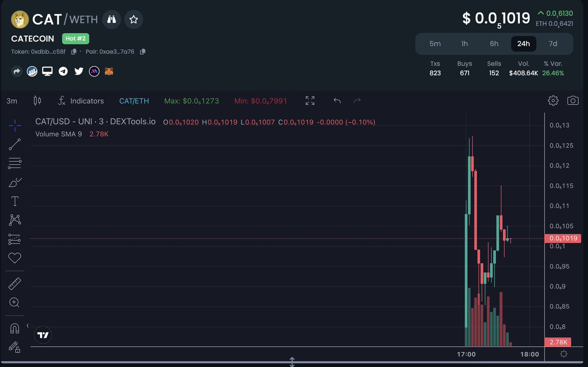
Task: Add token via MetaMask fox icon
Action: pyautogui.click(x=109, y=72)
